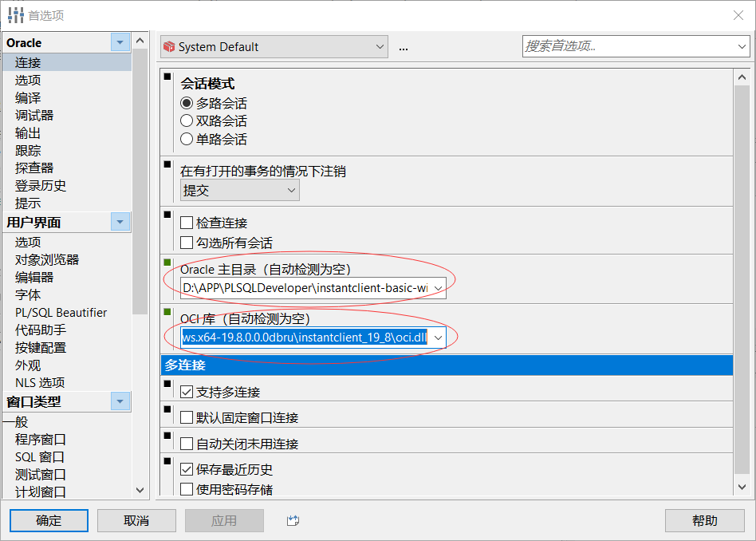This screenshot has height=541, width=756.
Task: Uncheck 保存最近历史
Action: [x=187, y=469]
